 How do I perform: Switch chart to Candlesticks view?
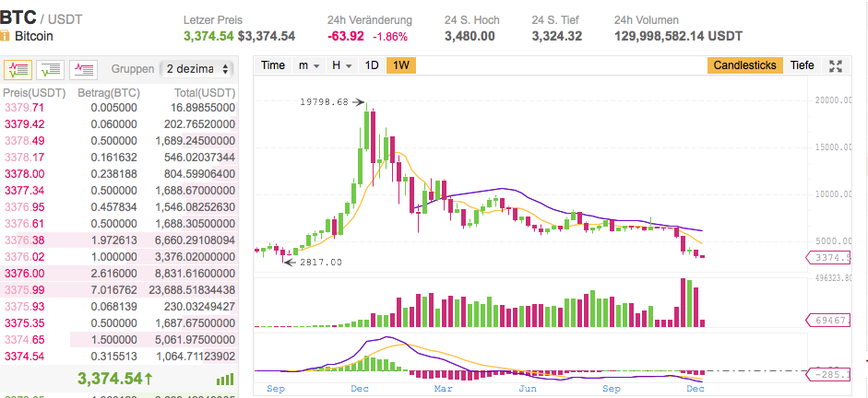coord(746,65)
